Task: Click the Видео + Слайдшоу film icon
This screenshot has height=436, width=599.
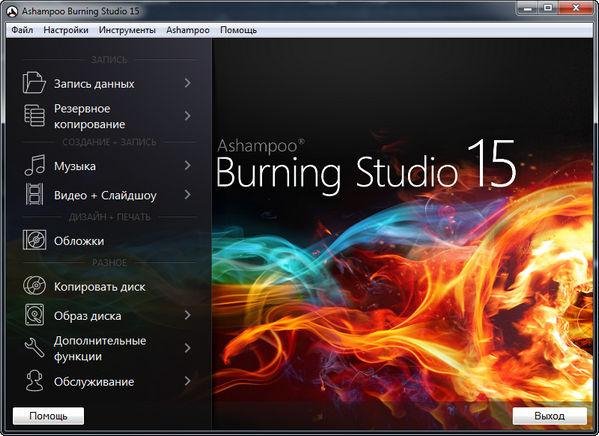Action: point(34,194)
